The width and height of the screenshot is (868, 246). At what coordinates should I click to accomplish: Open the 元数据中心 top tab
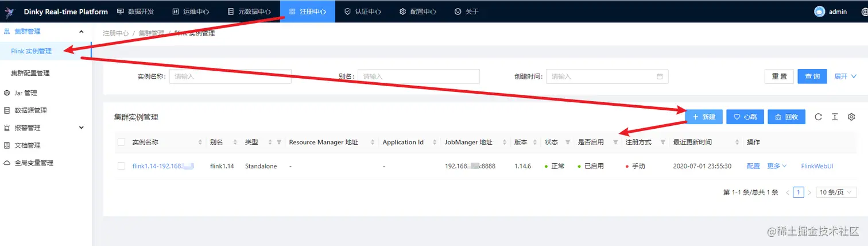(x=249, y=11)
